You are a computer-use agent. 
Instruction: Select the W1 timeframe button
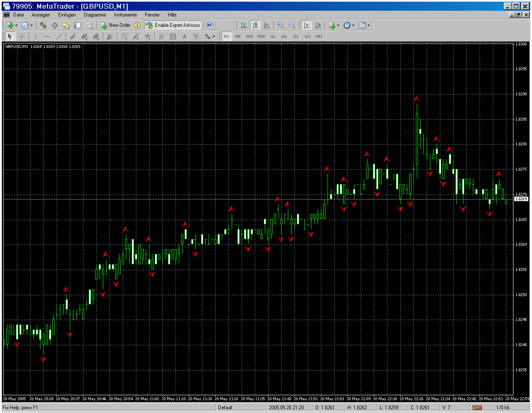click(x=308, y=36)
